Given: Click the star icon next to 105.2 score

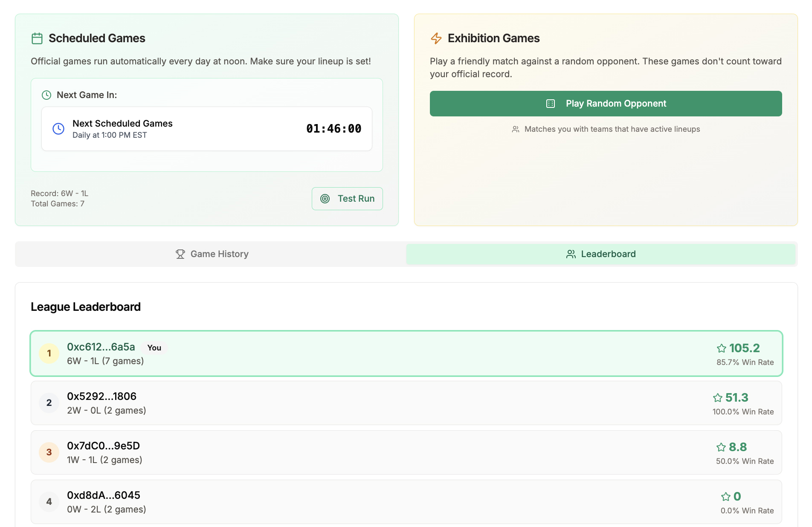Looking at the screenshot, I should [722, 348].
